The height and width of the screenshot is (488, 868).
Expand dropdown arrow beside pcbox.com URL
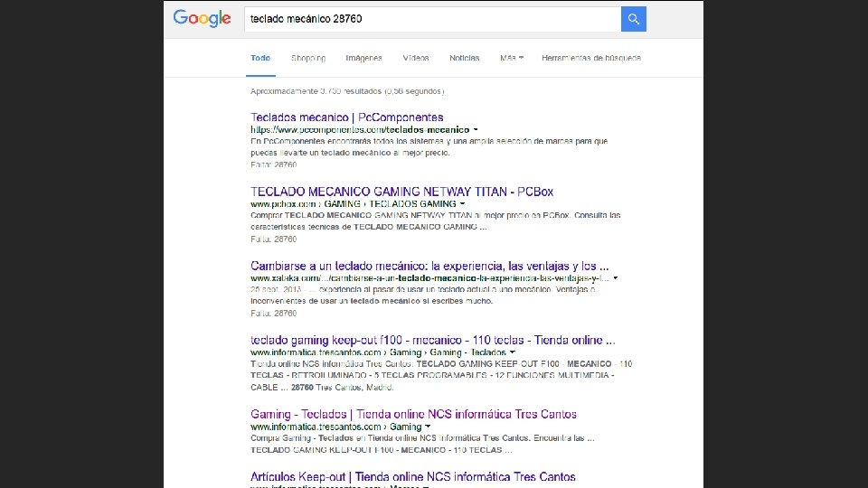click(462, 204)
